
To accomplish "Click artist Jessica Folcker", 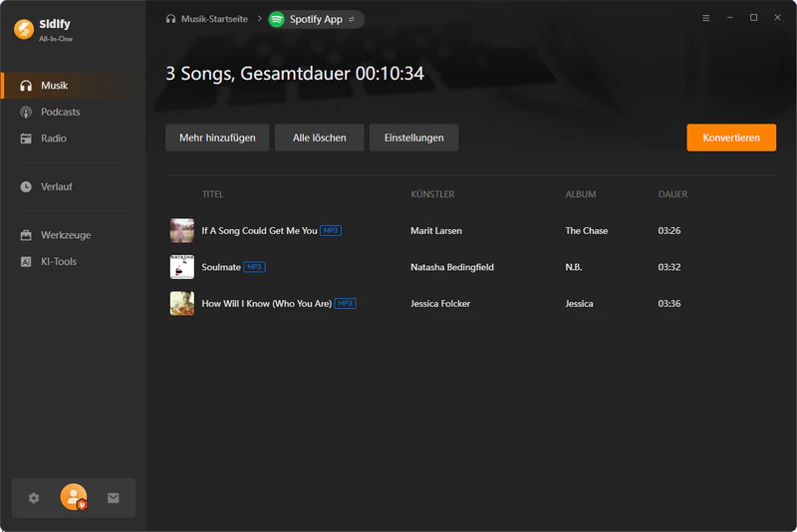I will pos(440,303).
